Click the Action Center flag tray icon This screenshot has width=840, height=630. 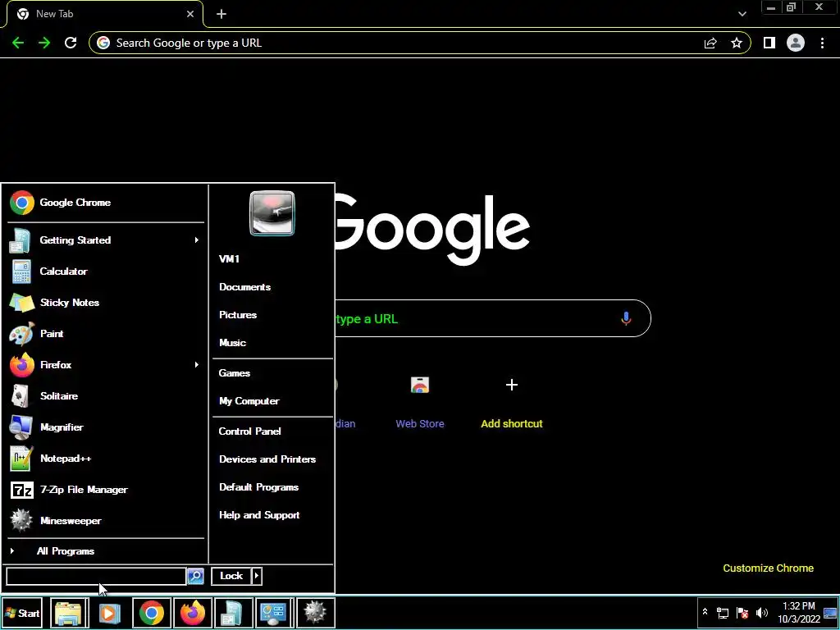click(742, 613)
